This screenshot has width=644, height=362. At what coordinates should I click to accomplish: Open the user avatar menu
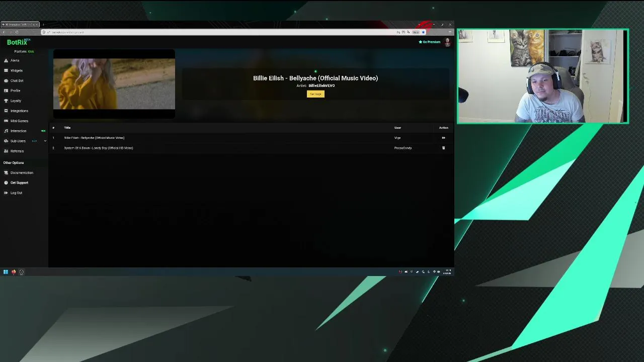pyautogui.click(x=447, y=42)
